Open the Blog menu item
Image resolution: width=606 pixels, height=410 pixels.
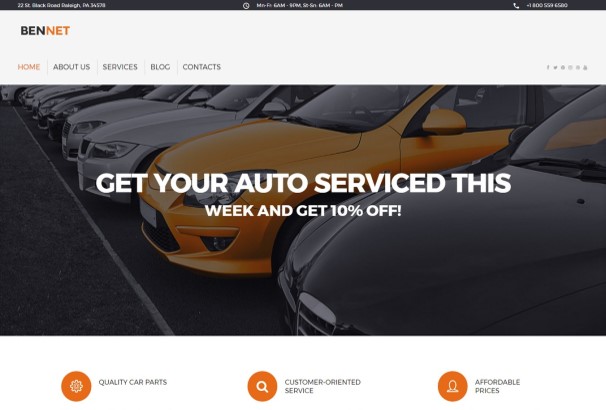160,67
